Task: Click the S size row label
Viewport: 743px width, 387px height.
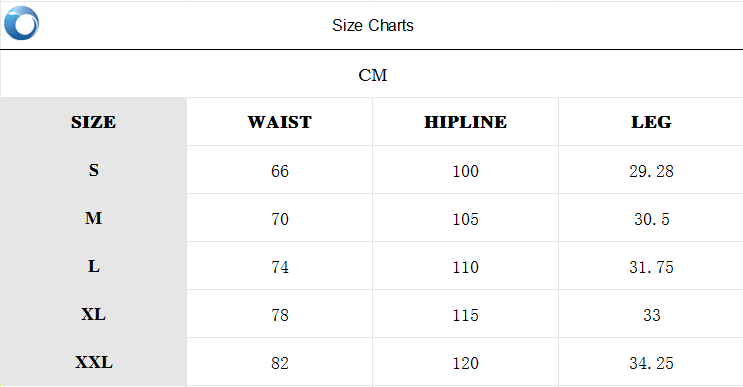Action: click(93, 170)
